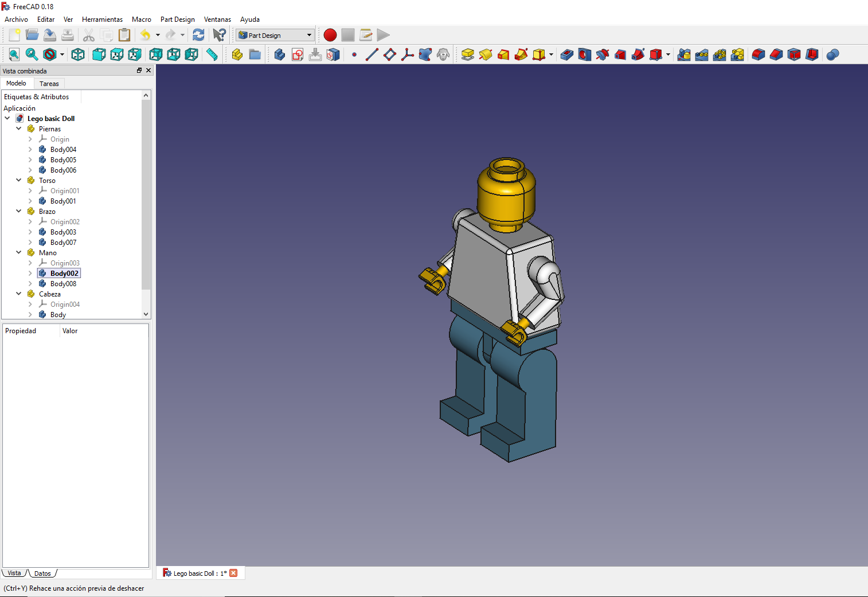This screenshot has width=868, height=597.
Task: Print the document
Action: click(68, 35)
